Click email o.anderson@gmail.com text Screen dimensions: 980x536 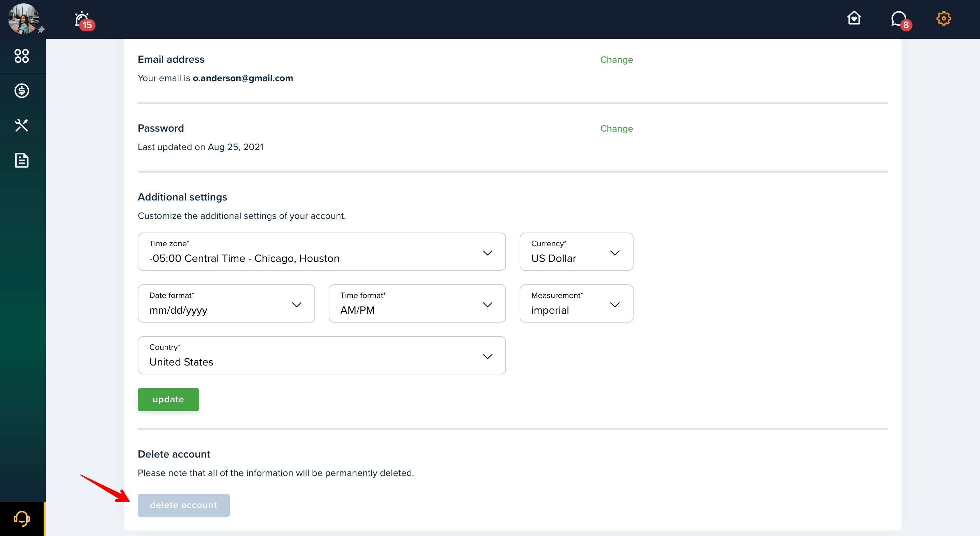click(x=243, y=78)
